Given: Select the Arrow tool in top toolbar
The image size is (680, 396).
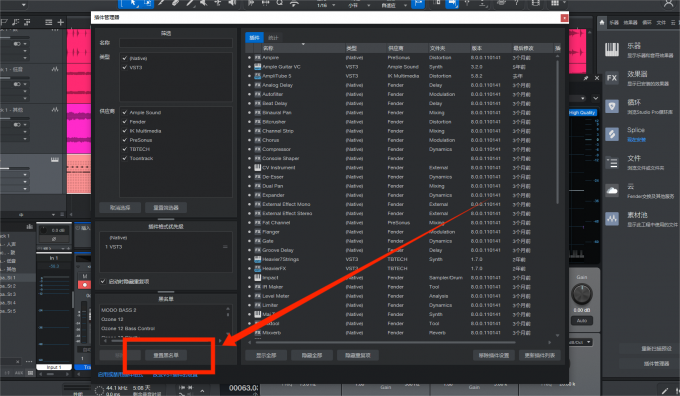Looking at the screenshot, I should 134,3.
